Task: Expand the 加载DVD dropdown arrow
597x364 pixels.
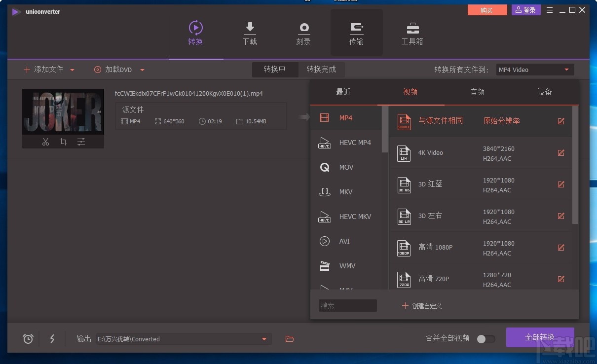Action: pos(142,70)
